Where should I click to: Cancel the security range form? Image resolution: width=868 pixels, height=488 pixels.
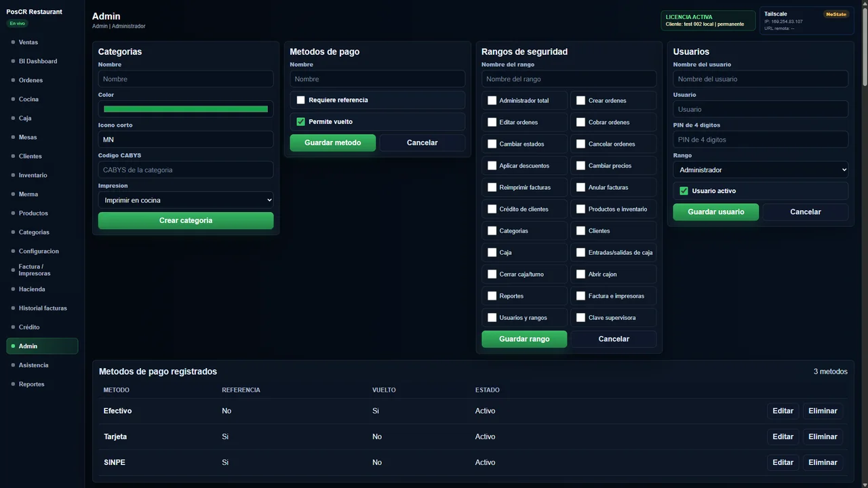click(x=614, y=339)
